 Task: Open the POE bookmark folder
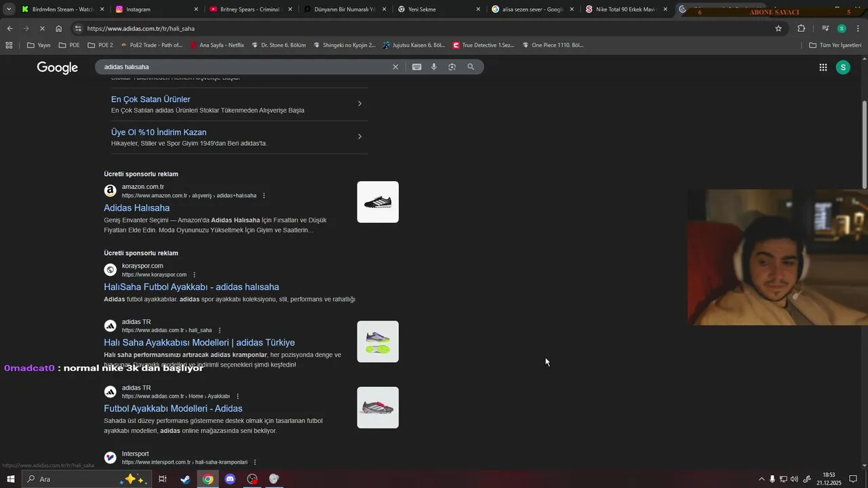point(69,45)
